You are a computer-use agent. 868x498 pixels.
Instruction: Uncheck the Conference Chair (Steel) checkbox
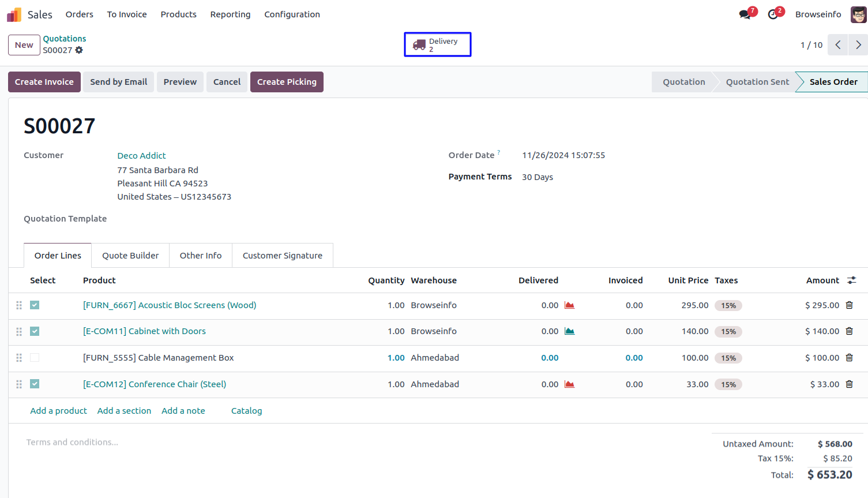point(35,384)
